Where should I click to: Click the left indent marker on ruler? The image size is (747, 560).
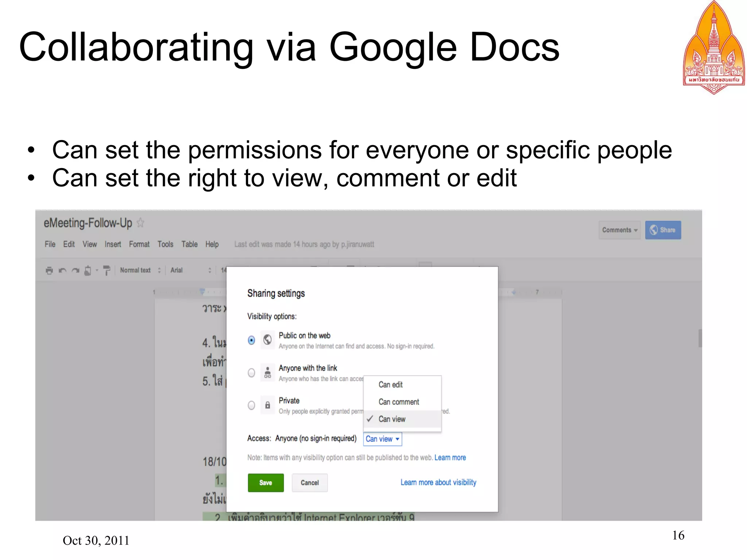pyautogui.click(x=202, y=291)
